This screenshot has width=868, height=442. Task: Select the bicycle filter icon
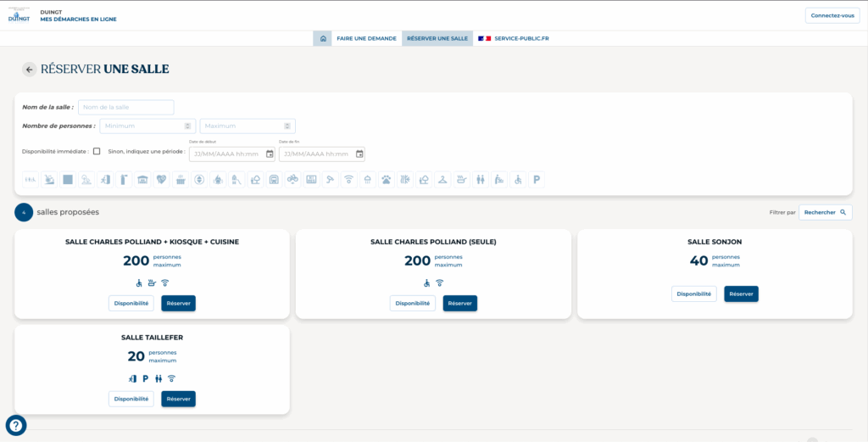coord(292,180)
